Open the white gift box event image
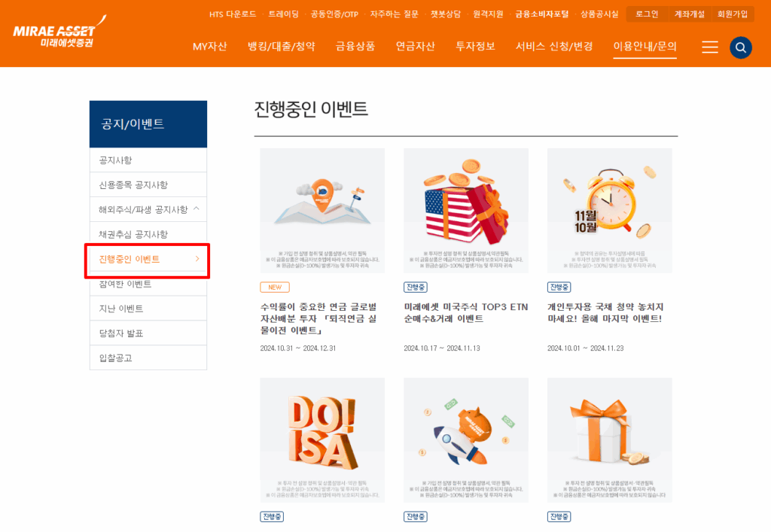This screenshot has width=771, height=532. click(x=609, y=439)
